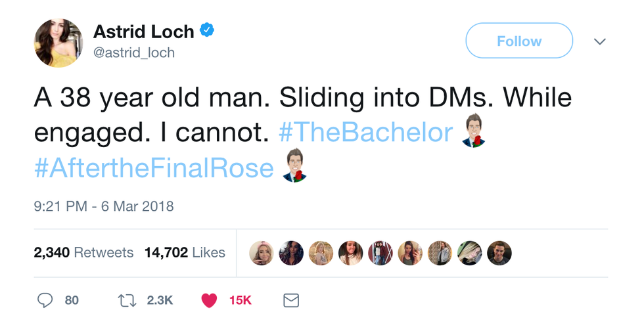Click the bachelor emoji after #TheBachelor
Screen dimensions: 644x331
473,131
